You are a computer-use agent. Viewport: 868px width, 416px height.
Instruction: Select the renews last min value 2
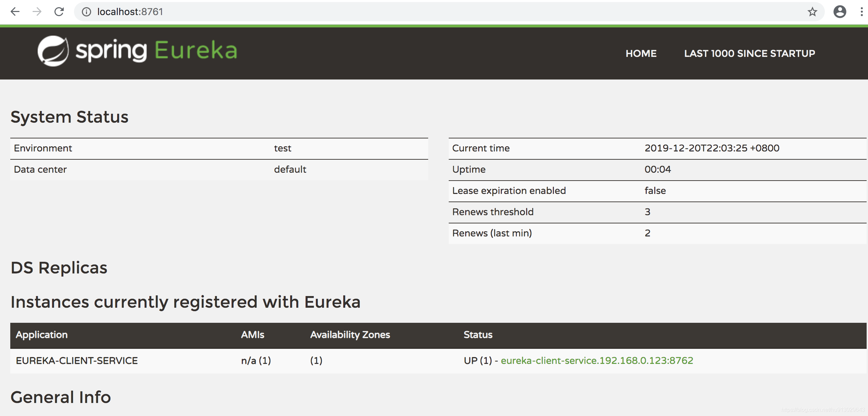point(647,233)
